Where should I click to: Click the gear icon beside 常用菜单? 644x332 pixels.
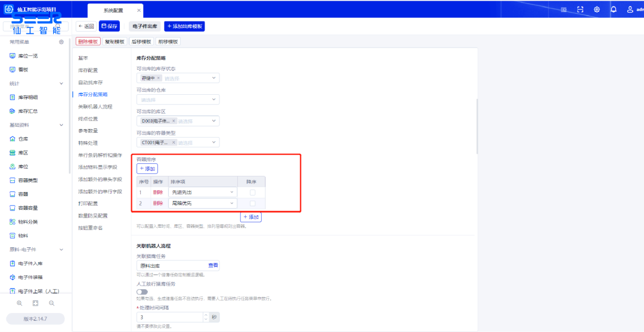[x=61, y=42]
